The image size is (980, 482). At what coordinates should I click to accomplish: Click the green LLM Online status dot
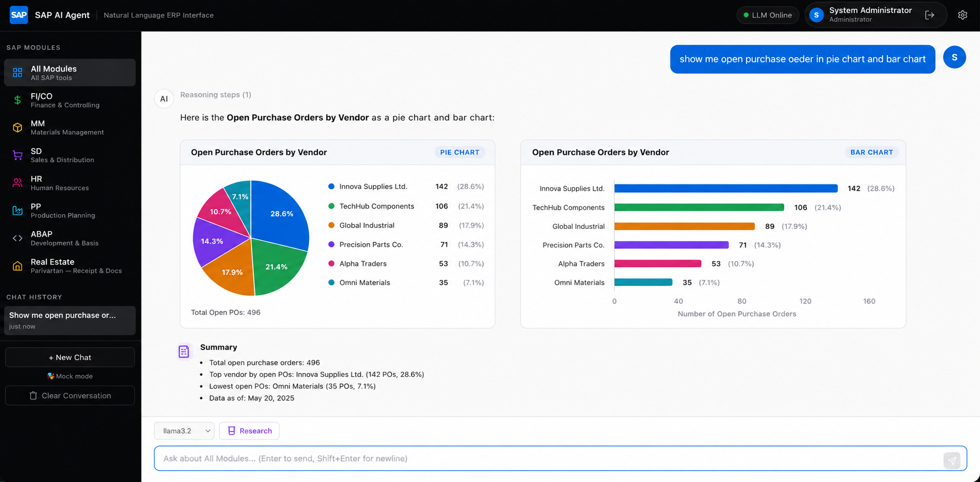tap(746, 15)
